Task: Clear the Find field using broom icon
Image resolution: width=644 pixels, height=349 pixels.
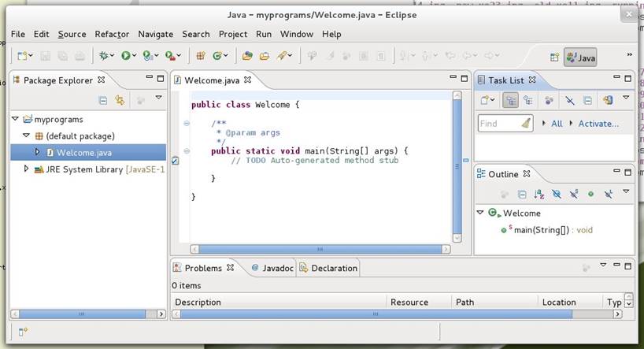Action: pos(526,124)
